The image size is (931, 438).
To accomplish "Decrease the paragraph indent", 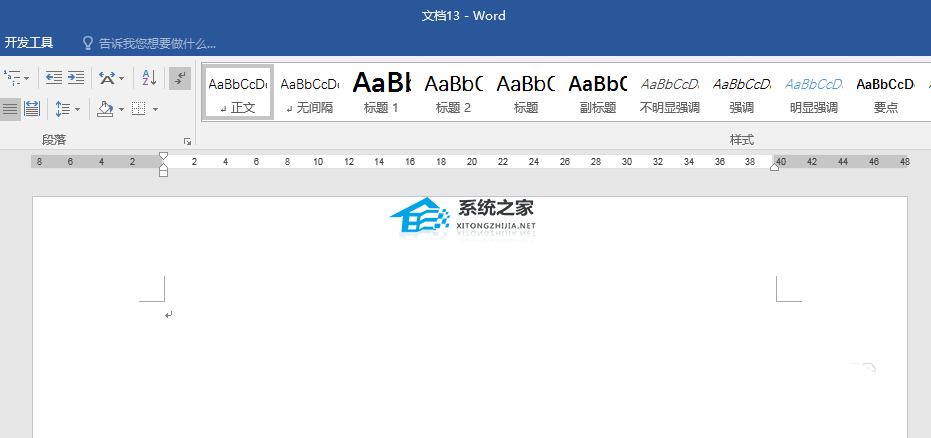I will point(54,78).
